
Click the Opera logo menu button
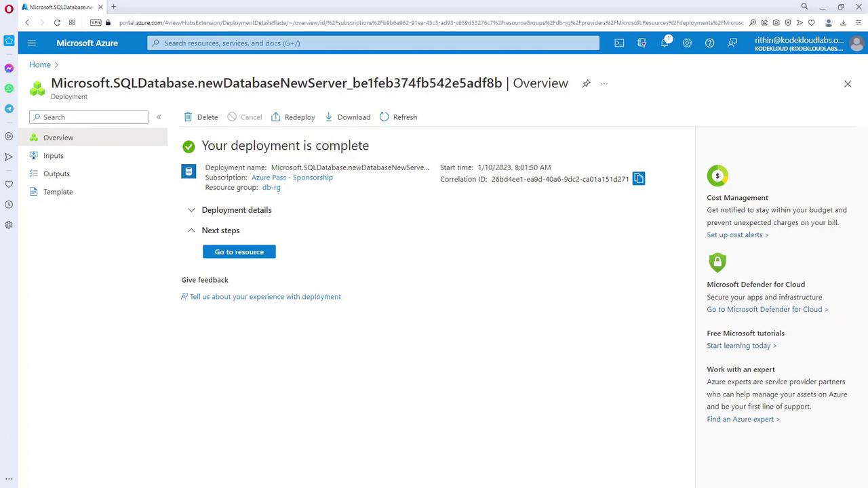pyautogui.click(x=9, y=9)
